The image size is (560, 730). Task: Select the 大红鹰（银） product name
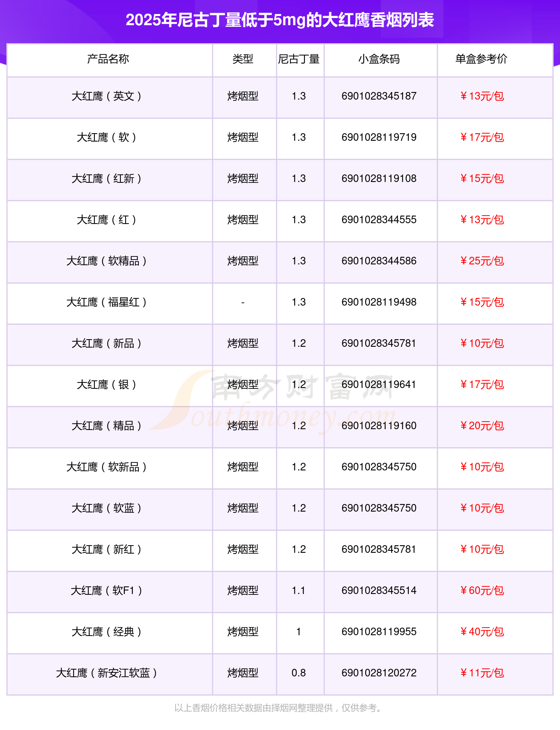tap(106, 385)
